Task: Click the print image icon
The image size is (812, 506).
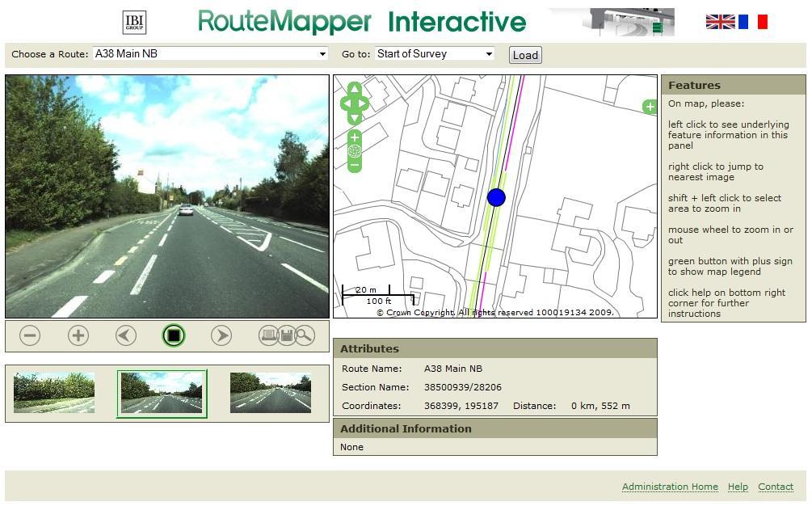Action: (x=268, y=335)
